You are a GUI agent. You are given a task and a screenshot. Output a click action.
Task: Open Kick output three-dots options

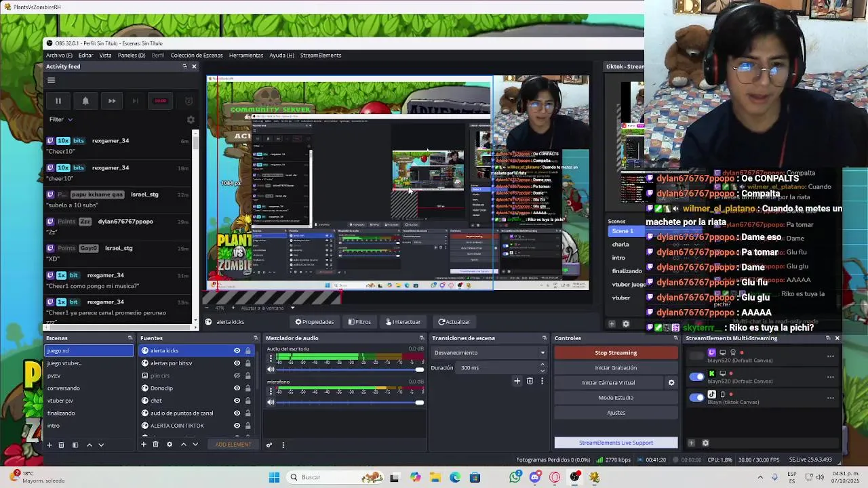click(x=830, y=377)
